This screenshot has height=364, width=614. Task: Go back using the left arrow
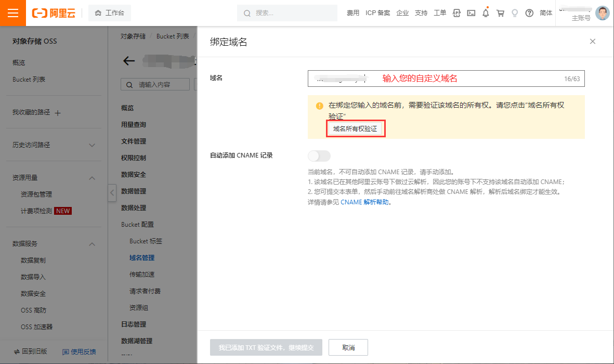[x=129, y=61]
